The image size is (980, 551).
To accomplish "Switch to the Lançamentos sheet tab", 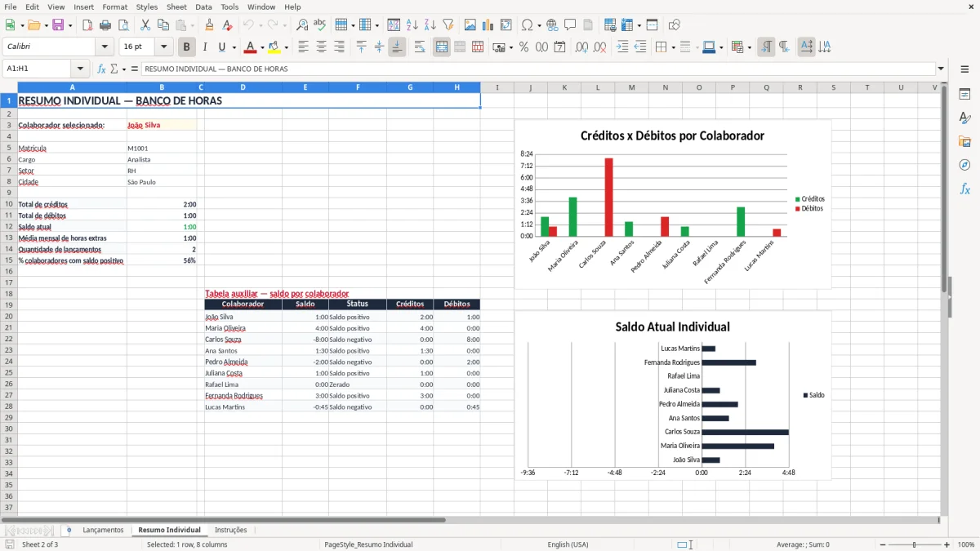I will tap(103, 530).
